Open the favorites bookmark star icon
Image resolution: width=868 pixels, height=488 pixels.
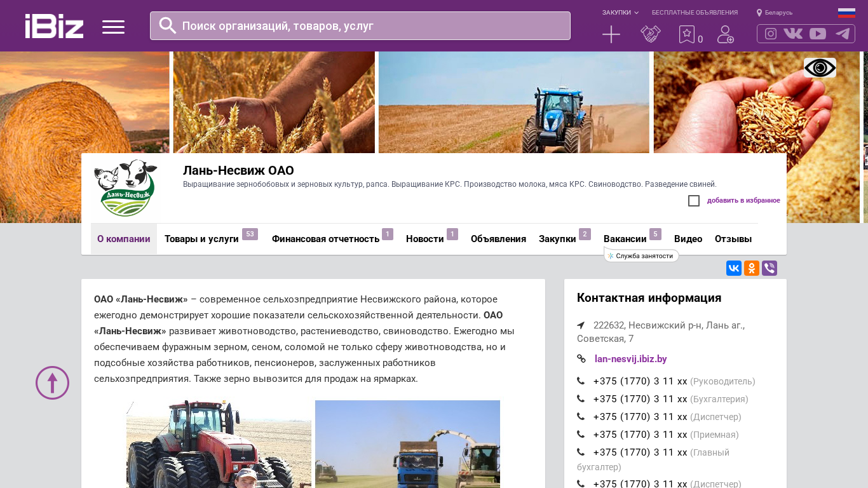click(x=687, y=34)
